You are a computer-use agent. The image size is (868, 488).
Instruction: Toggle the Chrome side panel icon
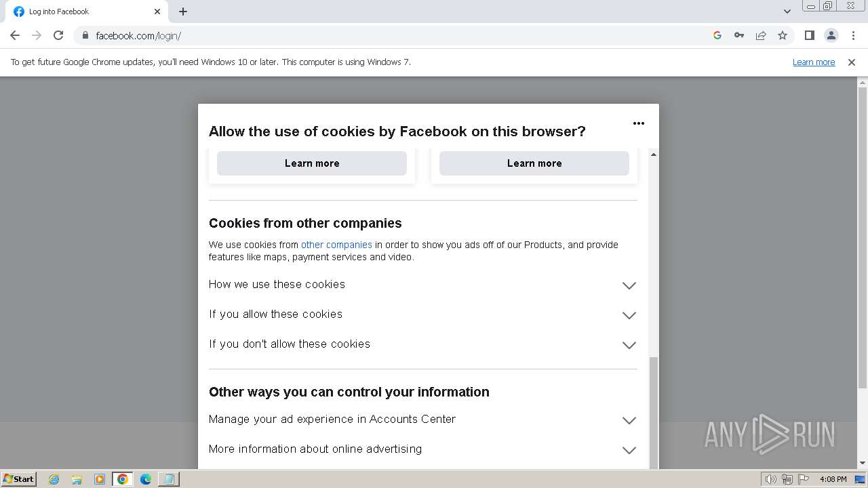click(809, 35)
